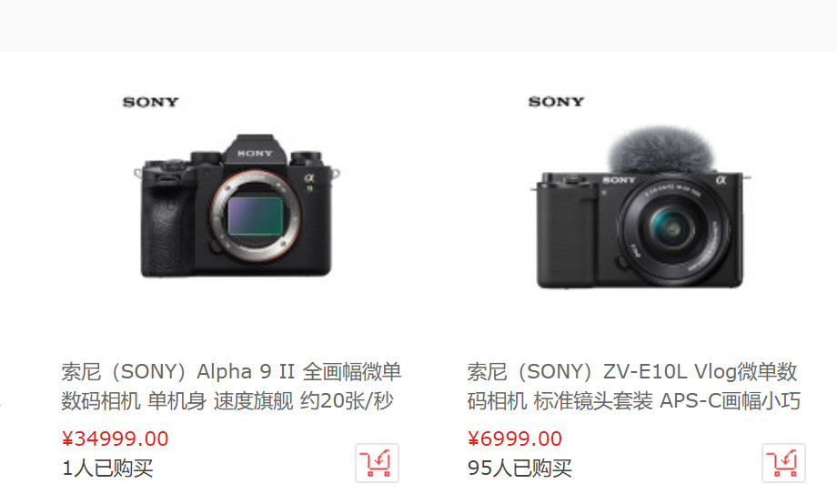837x504 pixels.
Task: Click the exposed sensor on the Alpha 9 II photo
Action: tap(255, 216)
